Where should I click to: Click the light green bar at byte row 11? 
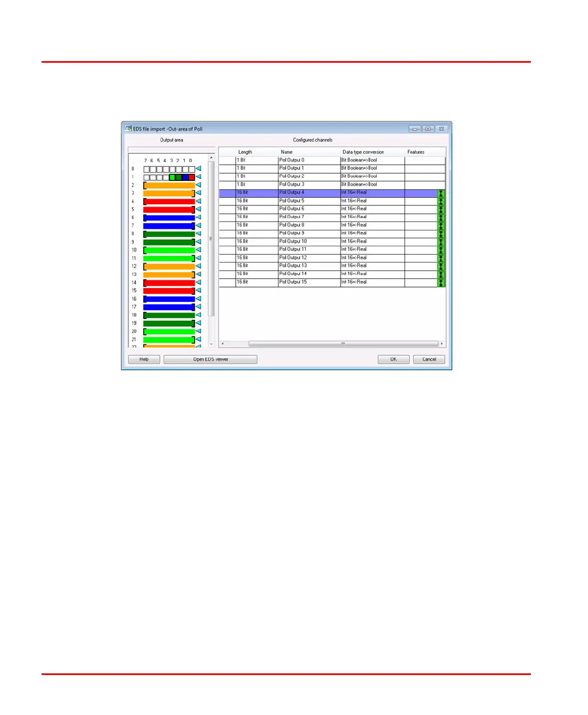coord(169,258)
